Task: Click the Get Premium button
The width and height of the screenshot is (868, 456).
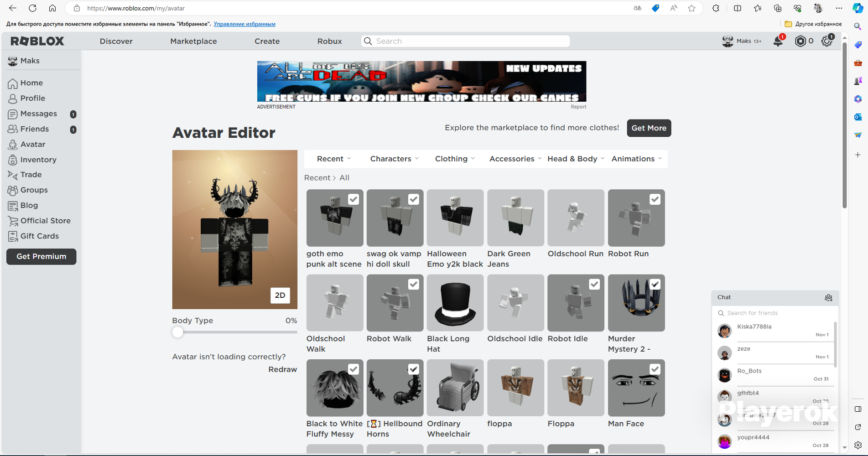Action: 42,256
